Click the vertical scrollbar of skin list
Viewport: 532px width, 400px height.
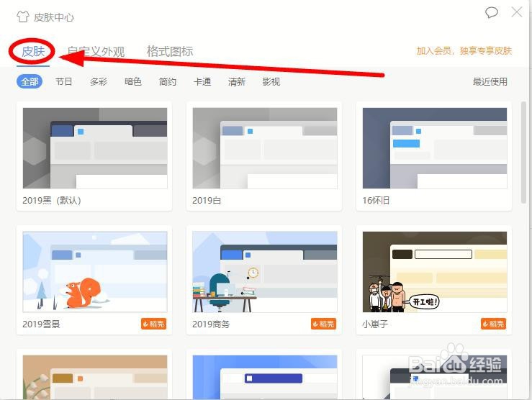[x=523, y=153]
